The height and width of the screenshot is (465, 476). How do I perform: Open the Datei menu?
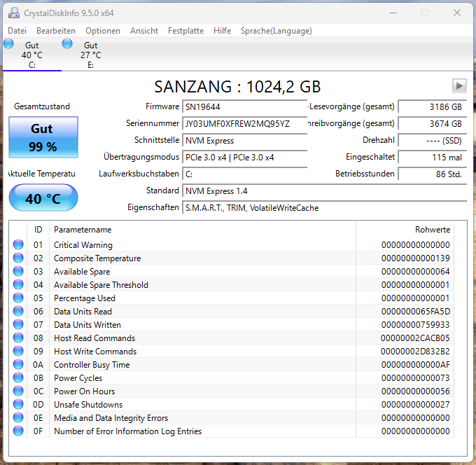click(17, 31)
